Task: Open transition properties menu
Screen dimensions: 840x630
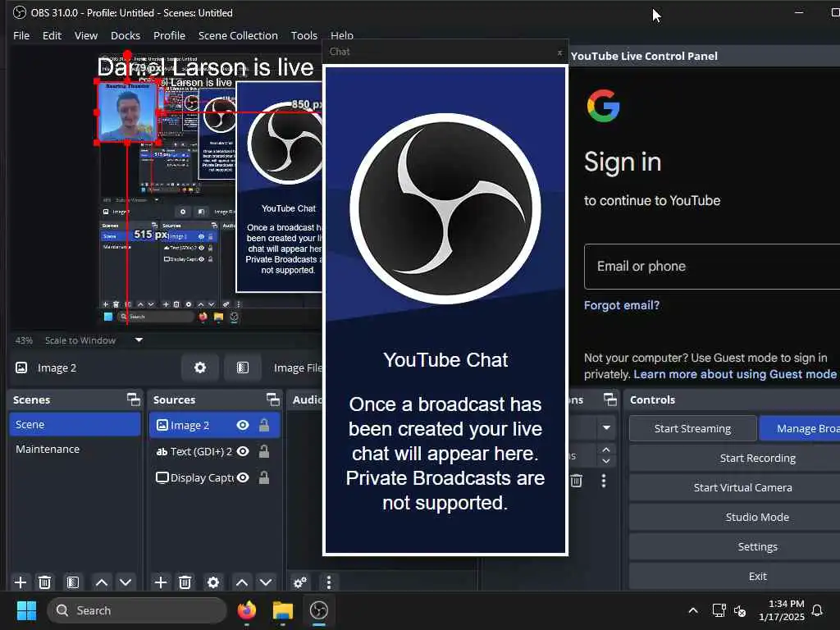Action: (604, 481)
